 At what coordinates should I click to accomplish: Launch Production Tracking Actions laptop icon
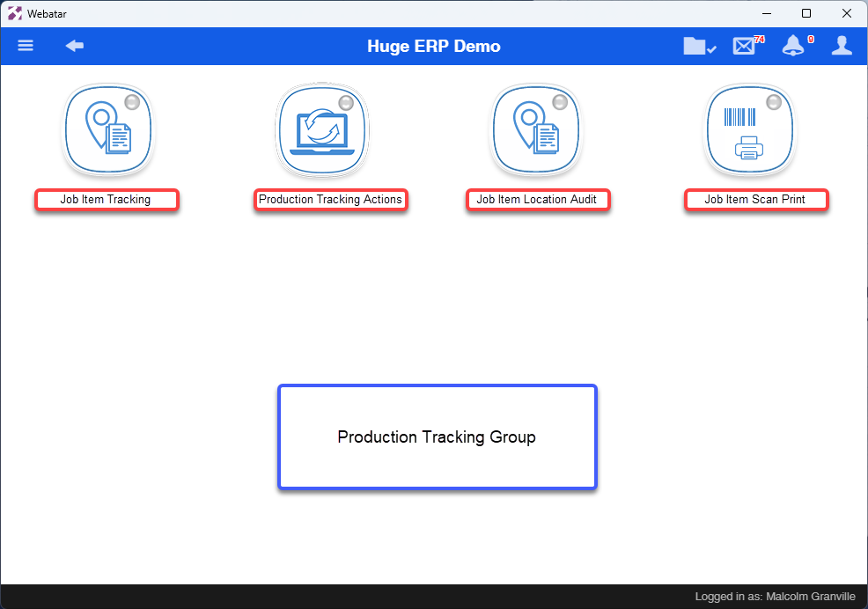pos(322,130)
